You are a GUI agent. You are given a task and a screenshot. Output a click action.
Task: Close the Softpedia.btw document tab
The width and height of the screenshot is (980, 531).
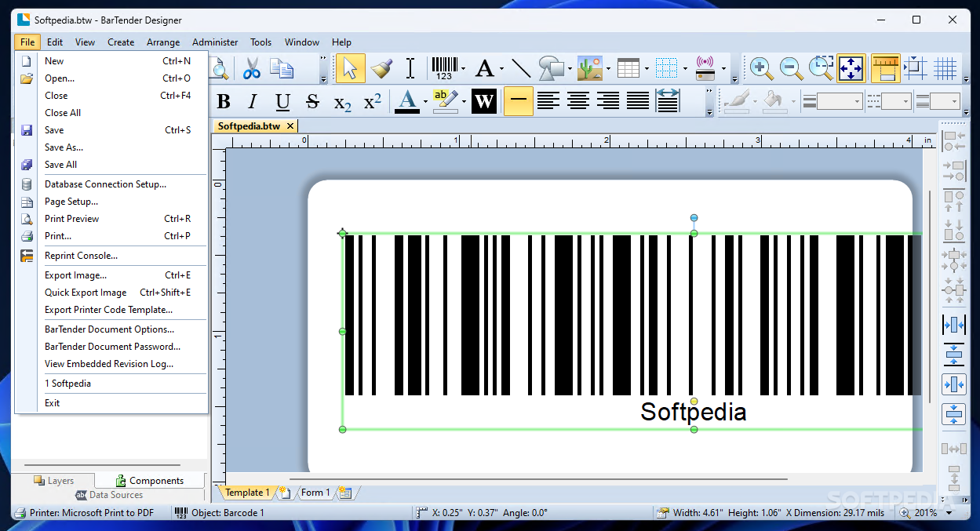[290, 125]
